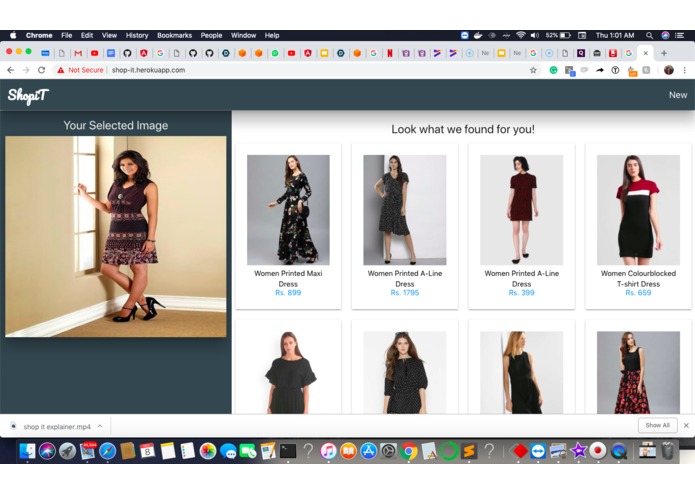
Task: Open the Rs. 1795 A-Line Dress image
Action: pyautogui.click(x=405, y=210)
